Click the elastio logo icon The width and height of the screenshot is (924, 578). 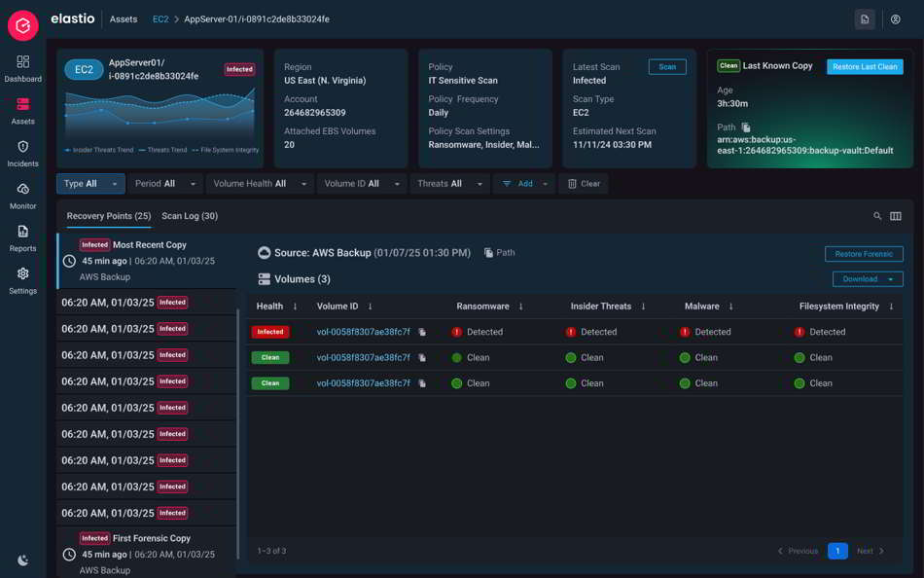pos(23,25)
